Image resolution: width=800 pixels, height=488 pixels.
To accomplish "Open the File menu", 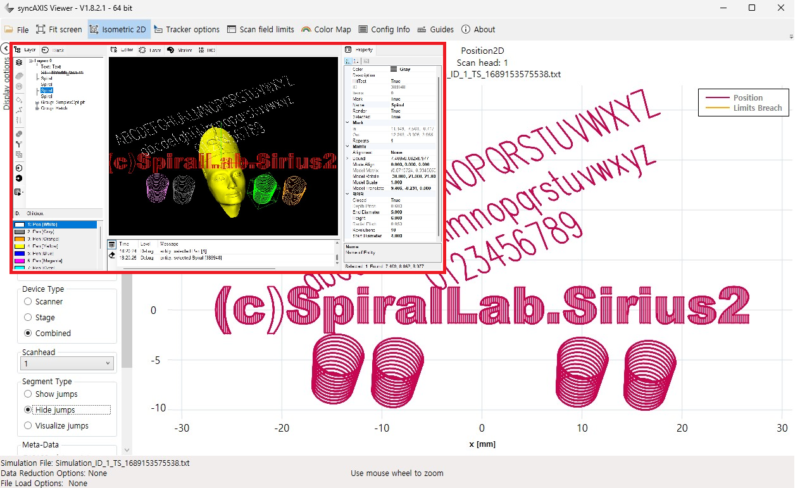I will (16, 30).
